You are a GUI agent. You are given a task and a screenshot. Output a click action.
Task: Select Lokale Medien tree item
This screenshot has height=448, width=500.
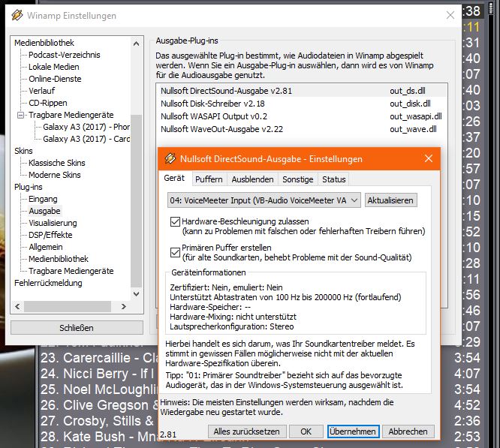point(54,67)
